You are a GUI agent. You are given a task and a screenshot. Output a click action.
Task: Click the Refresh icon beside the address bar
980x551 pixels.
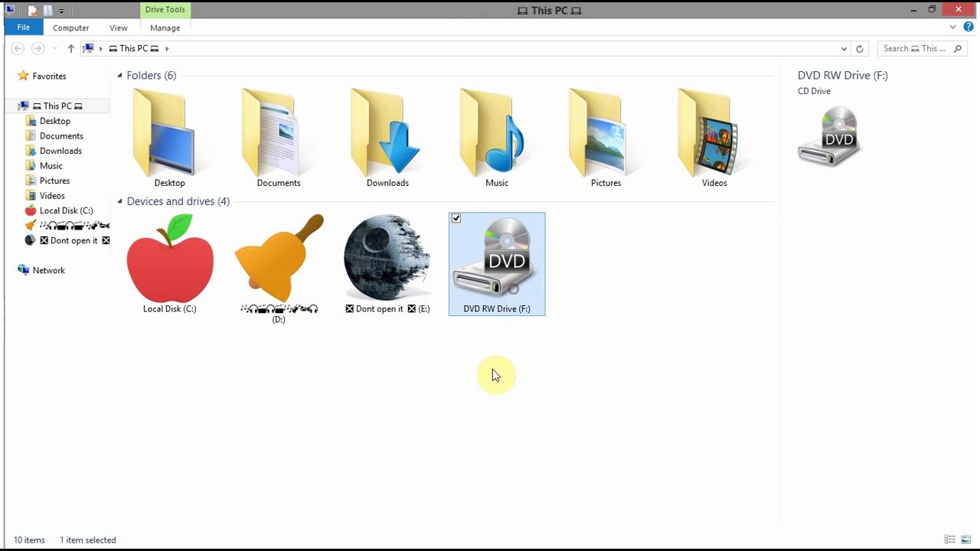click(x=859, y=48)
